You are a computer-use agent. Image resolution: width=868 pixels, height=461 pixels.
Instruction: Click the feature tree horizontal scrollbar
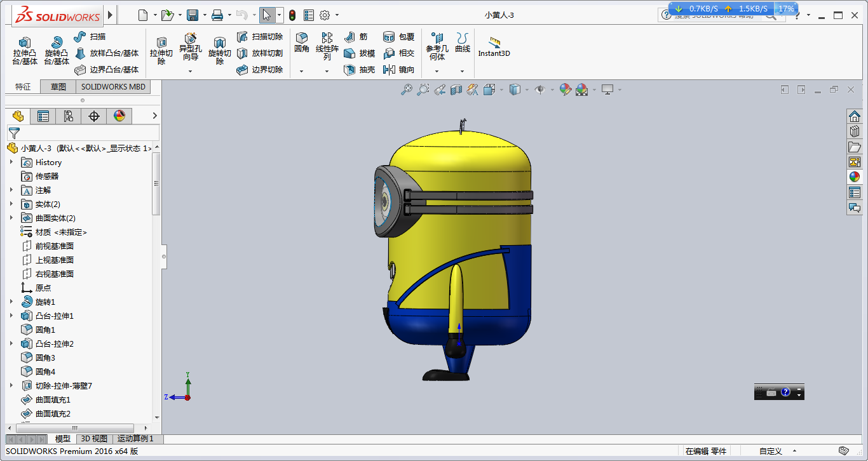click(75, 428)
